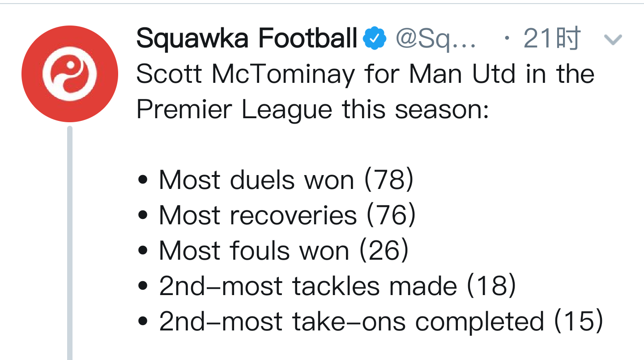
Task: Click the white swirl logo inside avatar
Action: (70, 74)
